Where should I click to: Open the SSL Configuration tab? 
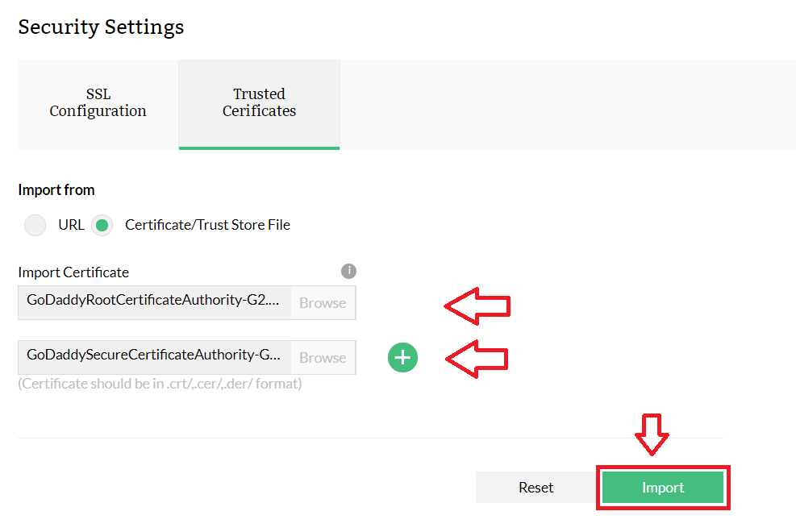[98, 103]
